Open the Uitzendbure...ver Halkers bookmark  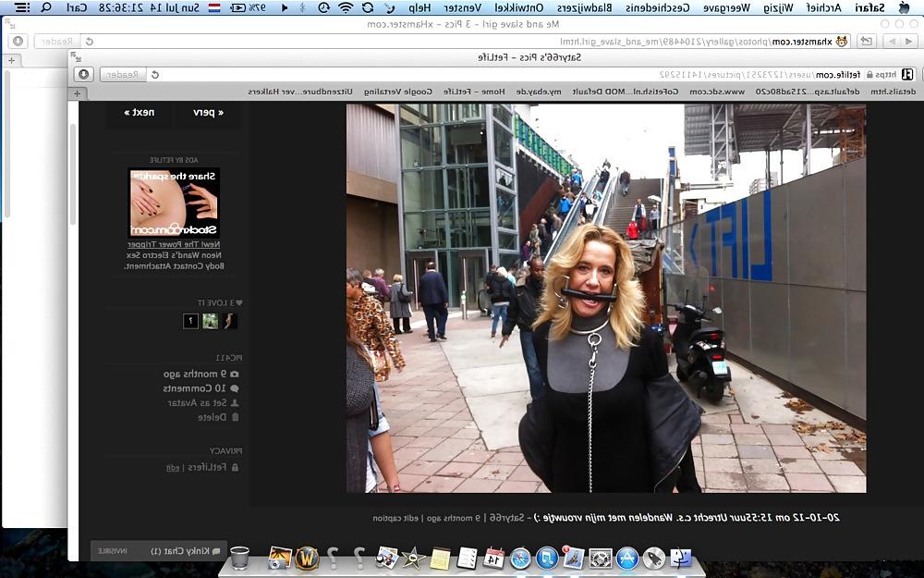[300, 92]
